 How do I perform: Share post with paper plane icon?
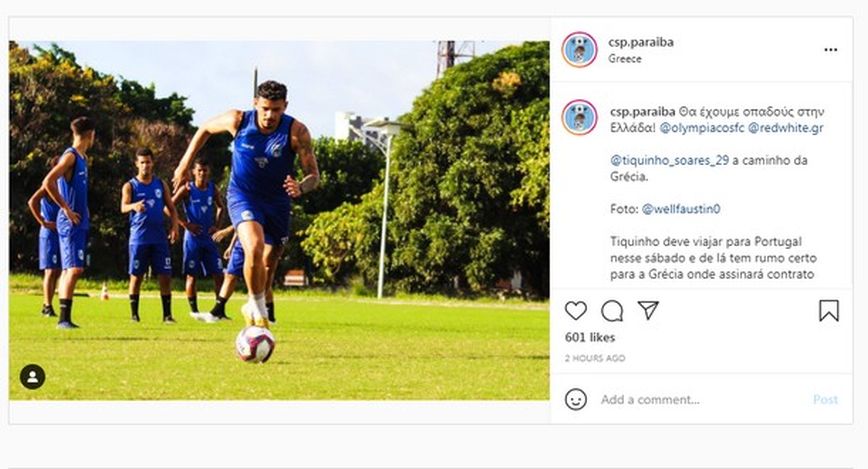[648, 311]
